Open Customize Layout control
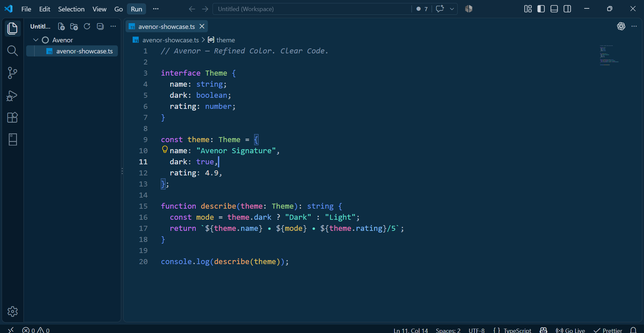The width and height of the screenshot is (644, 333). coord(528,9)
